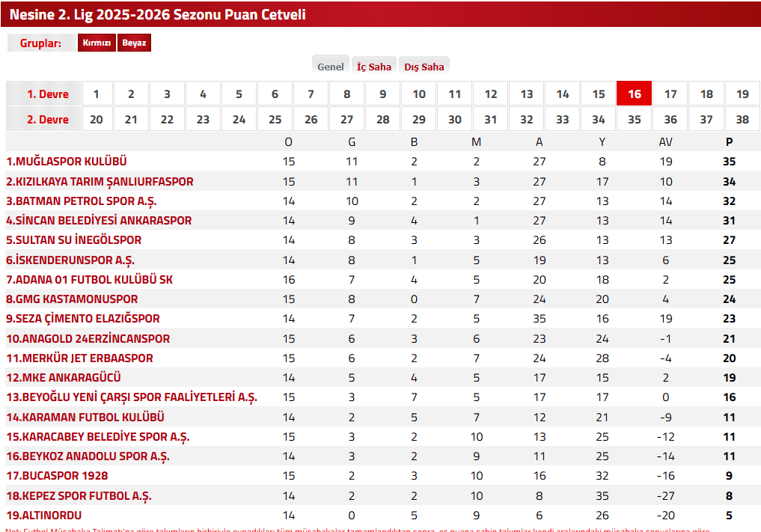The height and width of the screenshot is (532, 761).
Task: Select week 16 in 1. Devre
Action: tap(634, 94)
